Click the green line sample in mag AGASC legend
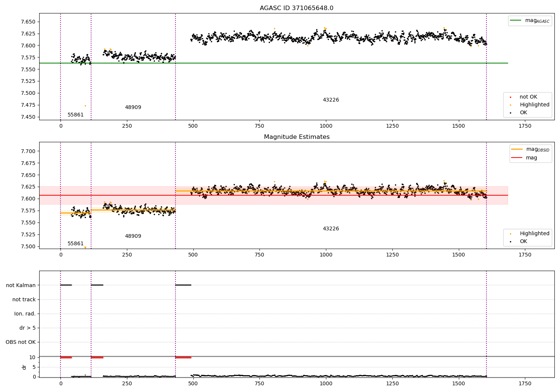Viewport: 560px width, 392px height. point(516,21)
